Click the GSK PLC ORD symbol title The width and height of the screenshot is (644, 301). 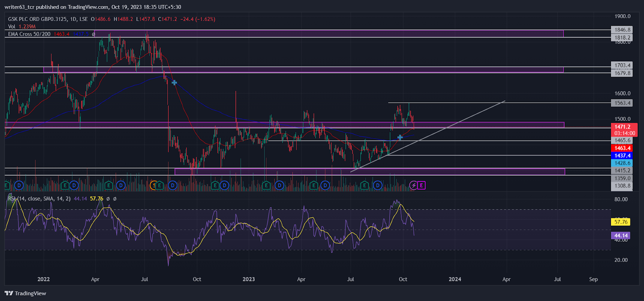pyautogui.click(x=48, y=19)
